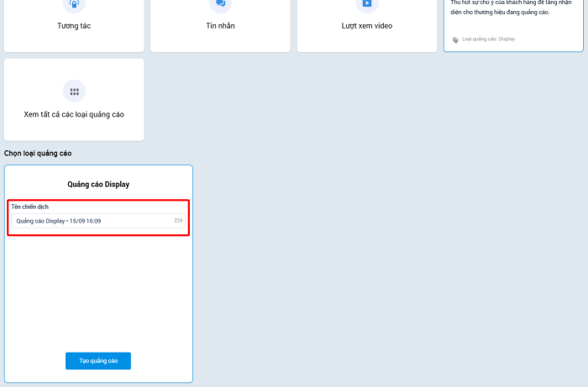Click the tag icon beside Loại quảng cáo

point(455,39)
